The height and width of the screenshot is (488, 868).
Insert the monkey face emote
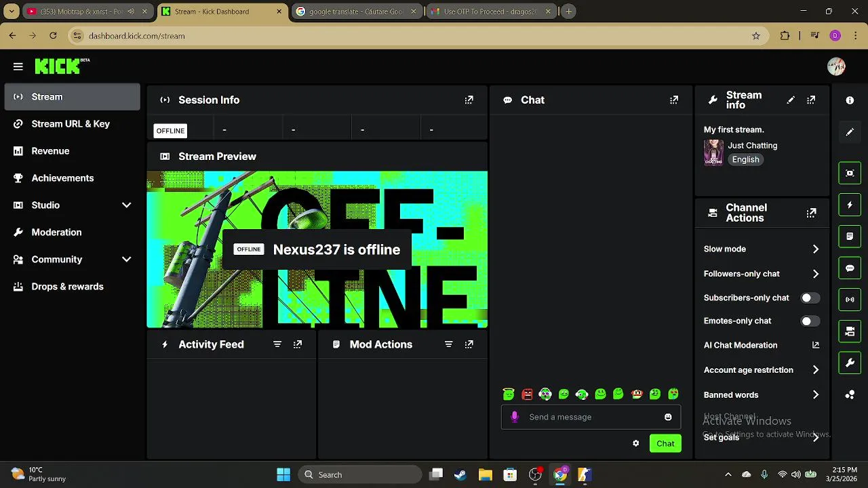coord(637,394)
